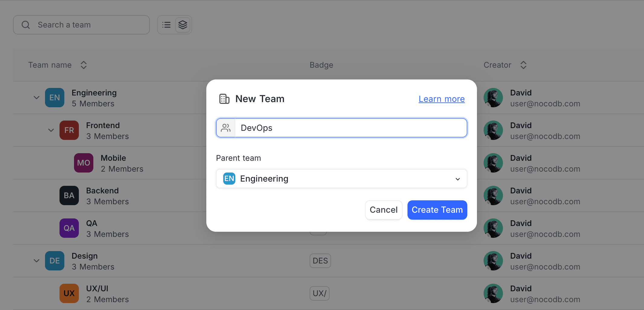
Task: Click the search magnifier icon
Action: [x=26, y=25]
